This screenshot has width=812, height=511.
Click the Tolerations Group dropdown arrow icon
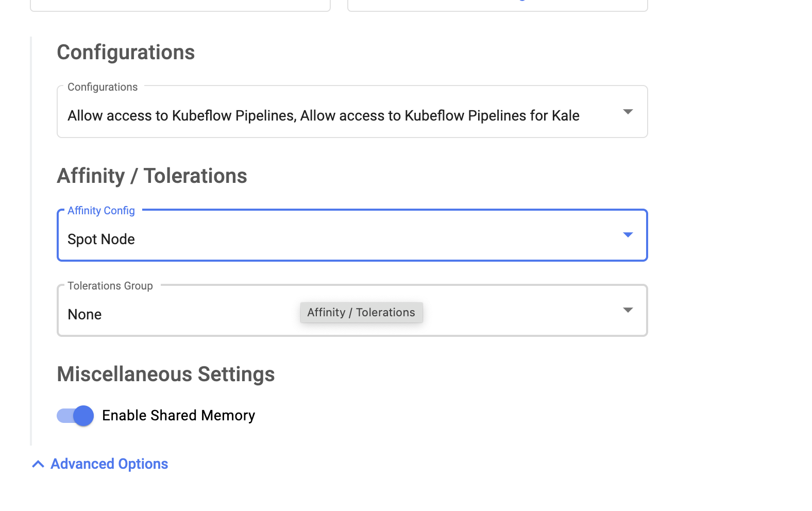pos(628,310)
